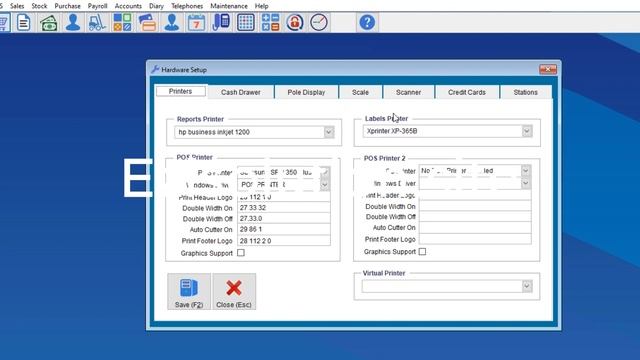640x360 pixels.
Task: Expand the POS Printer selection dropdown
Action: tap(324, 172)
